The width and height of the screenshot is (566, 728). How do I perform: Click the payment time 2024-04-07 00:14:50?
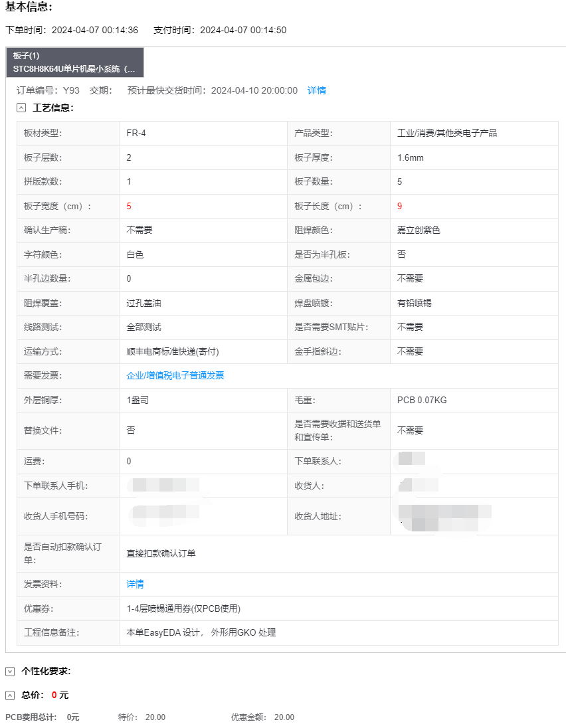(x=243, y=30)
